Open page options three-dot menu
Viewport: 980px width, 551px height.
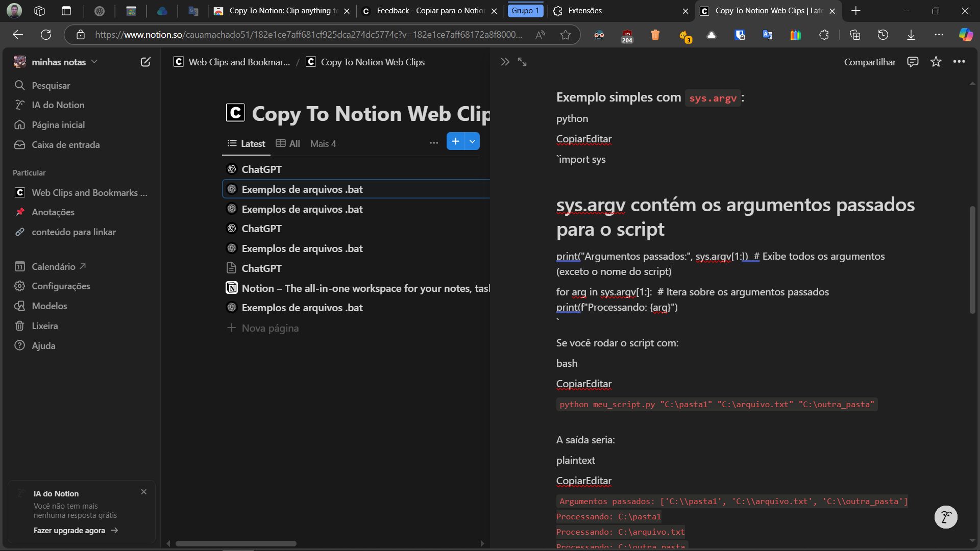[x=959, y=62]
